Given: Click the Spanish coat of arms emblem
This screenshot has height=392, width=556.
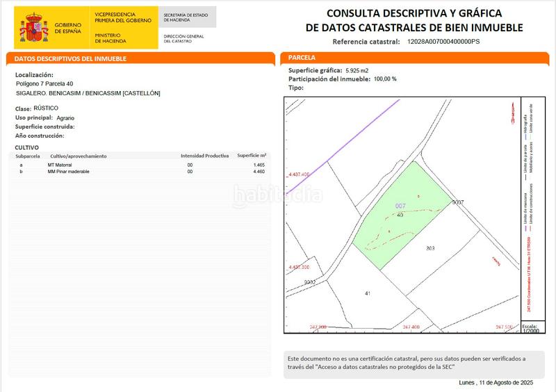Looking at the screenshot, I should click(33, 28).
